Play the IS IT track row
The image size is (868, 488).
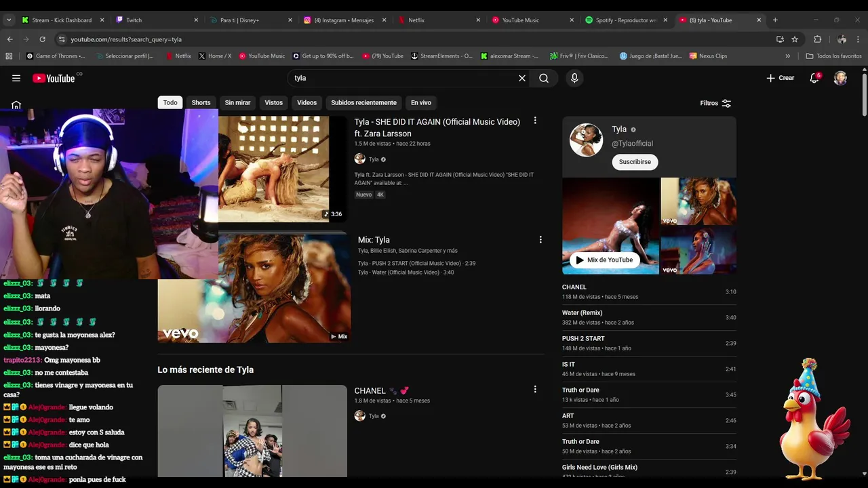tap(649, 369)
